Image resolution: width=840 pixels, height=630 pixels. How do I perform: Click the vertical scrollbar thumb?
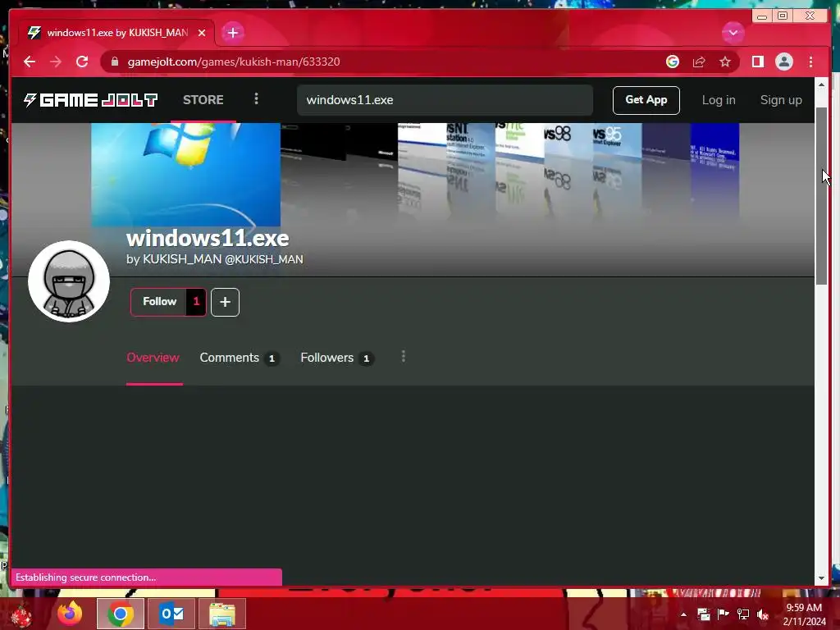[821, 196]
